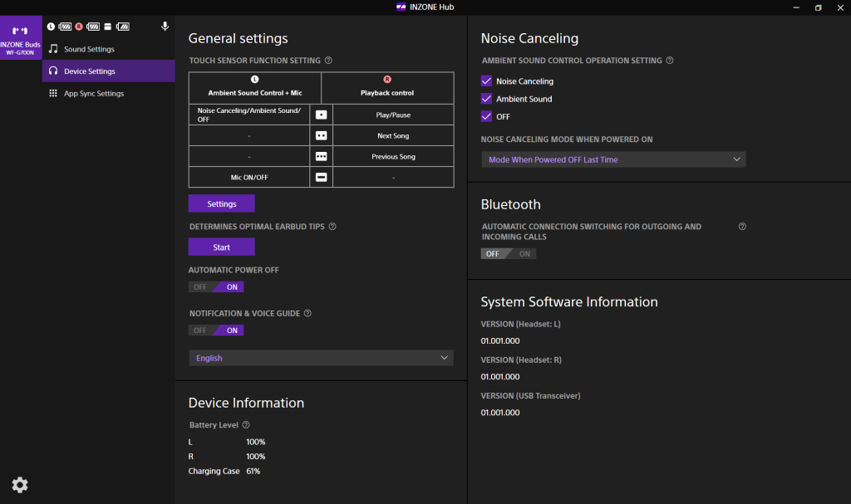Click the R battery level value 100%

click(256, 457)
